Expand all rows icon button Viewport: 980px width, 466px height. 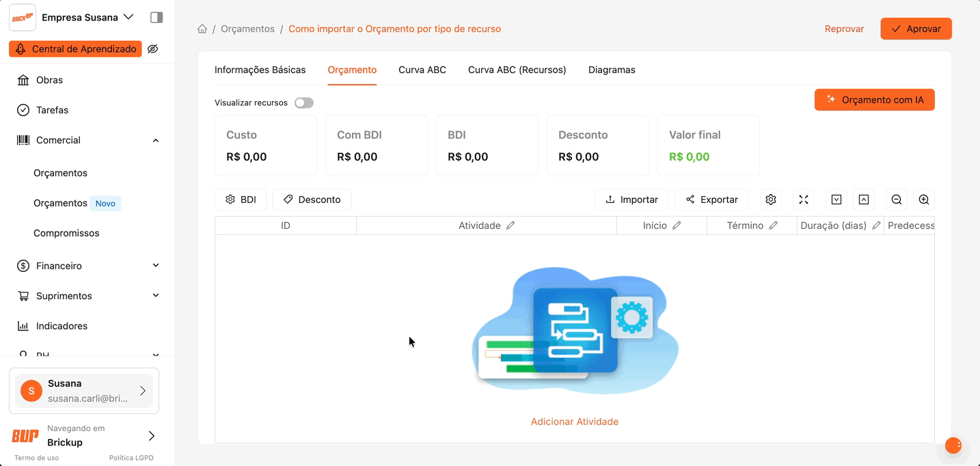(836, 200)
